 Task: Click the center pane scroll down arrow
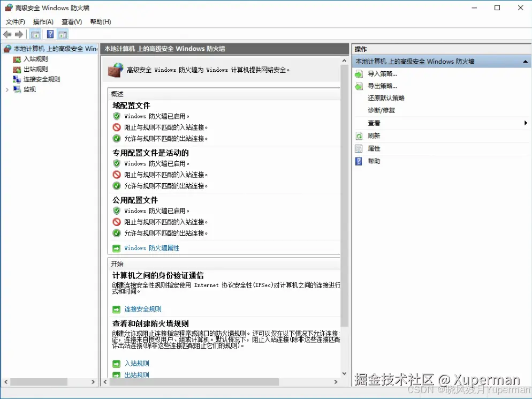(344, 373)
